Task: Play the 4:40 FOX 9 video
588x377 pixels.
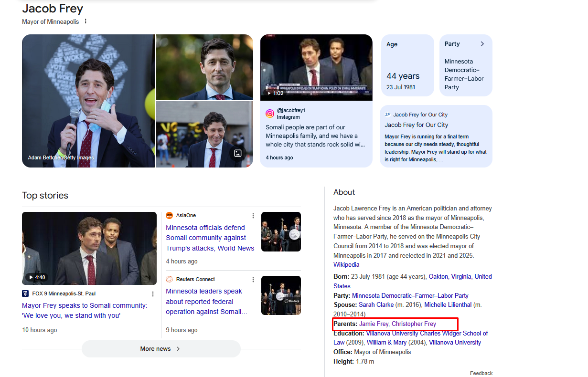Action: point(89,248)
